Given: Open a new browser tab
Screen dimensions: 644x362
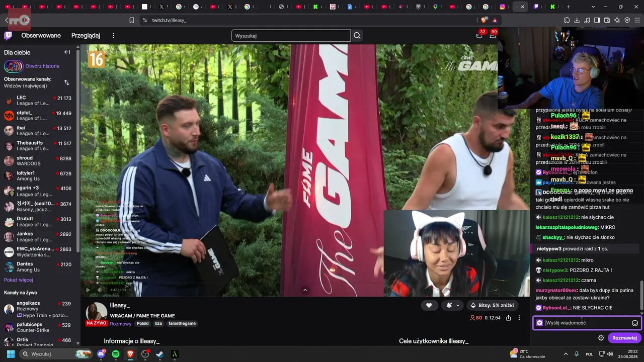Looking at the screenshot, I should point(569,7).
